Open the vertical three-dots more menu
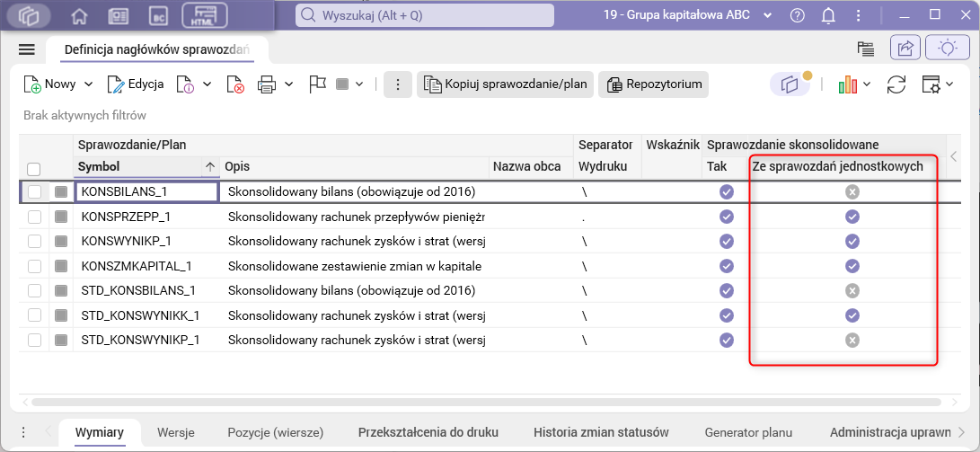980x452 pixels. click(x=398, y=84)
